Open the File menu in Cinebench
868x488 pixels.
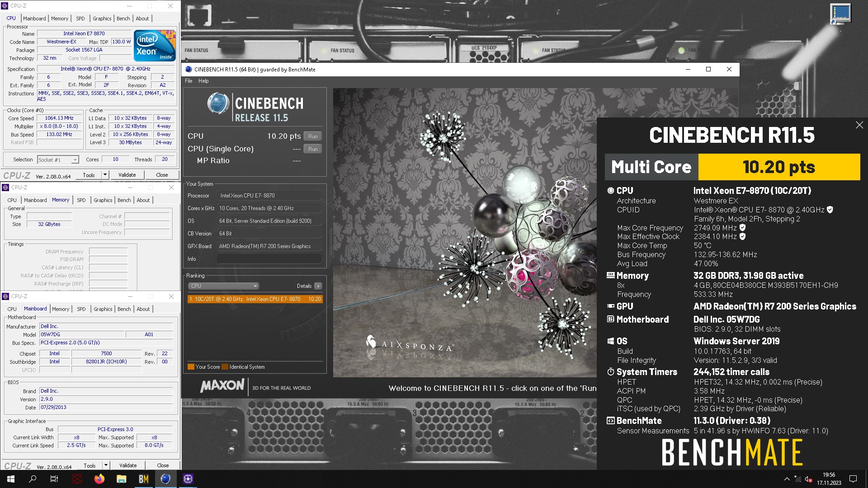189,81
